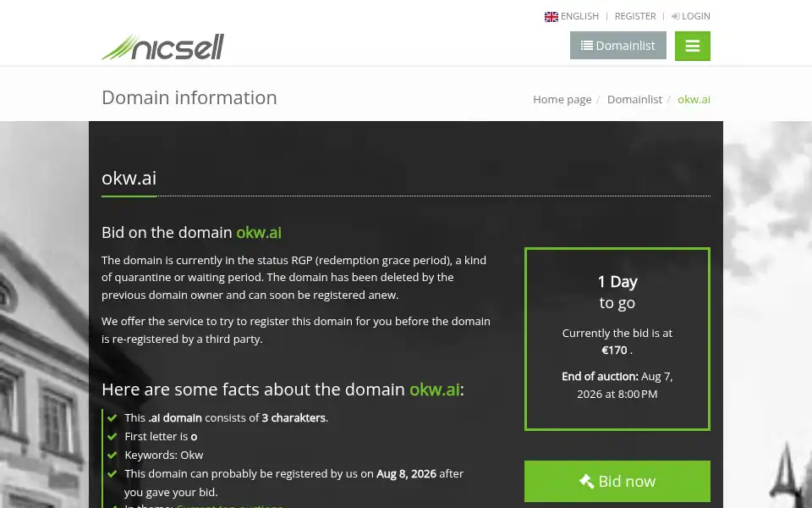Open the REGISTER link

point(635,16)
